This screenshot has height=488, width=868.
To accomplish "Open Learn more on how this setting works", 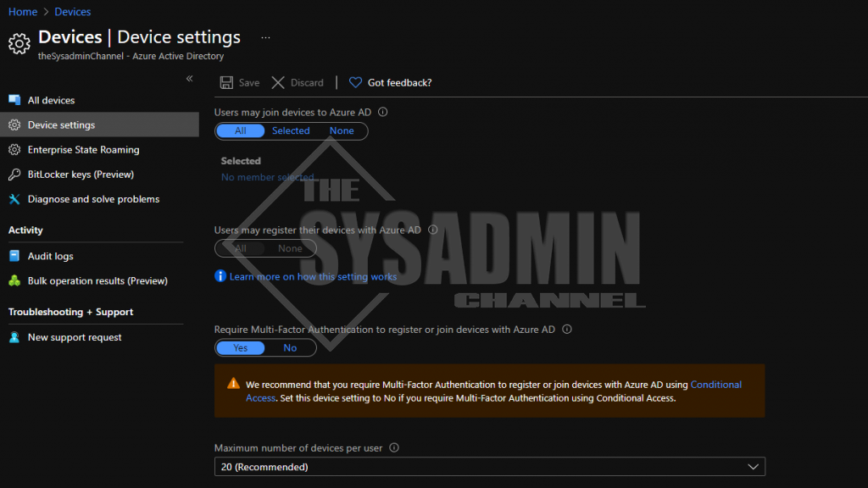I will tap(314, 277).
